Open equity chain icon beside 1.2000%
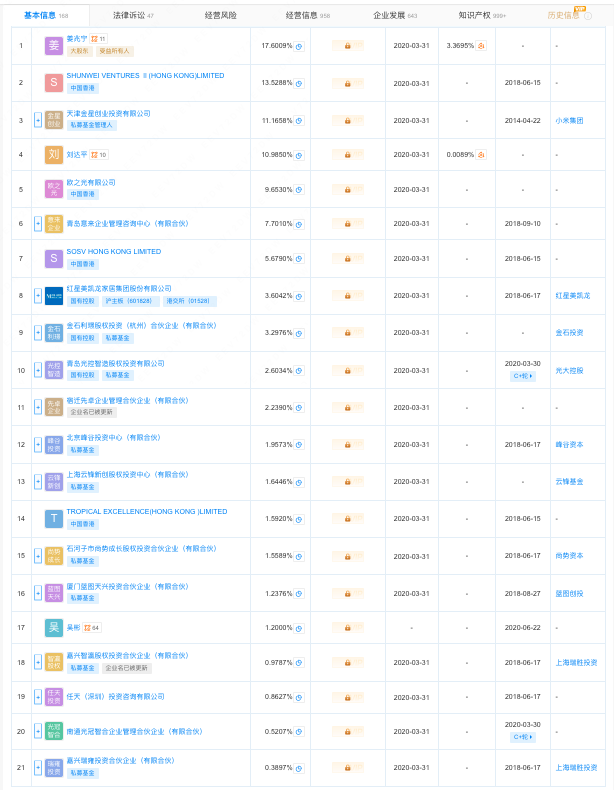This screenshot has height=790, width=614. 299,628
